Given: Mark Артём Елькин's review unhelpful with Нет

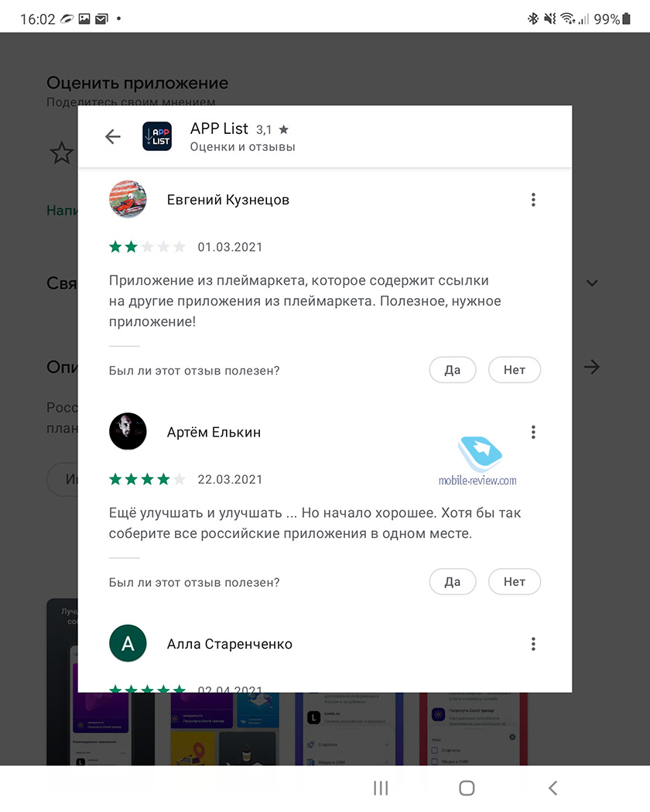Looking at the screenshot, I should (515, 581).
